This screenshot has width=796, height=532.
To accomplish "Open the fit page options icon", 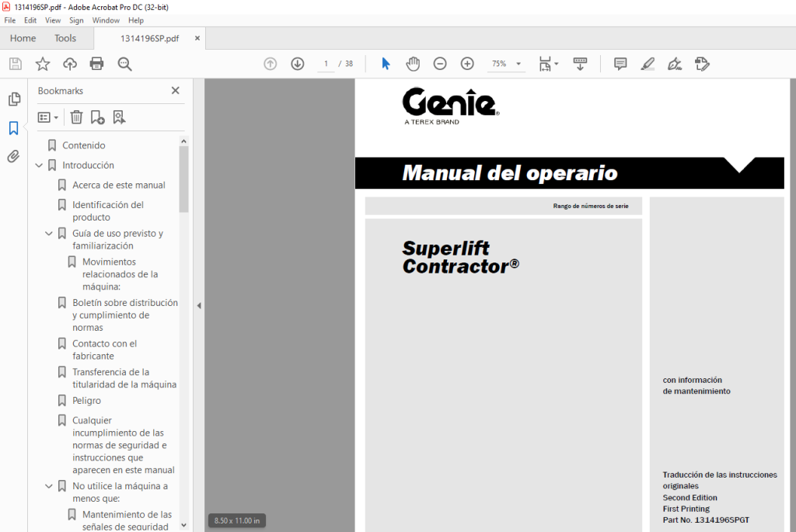I will [x=548, y=64].
